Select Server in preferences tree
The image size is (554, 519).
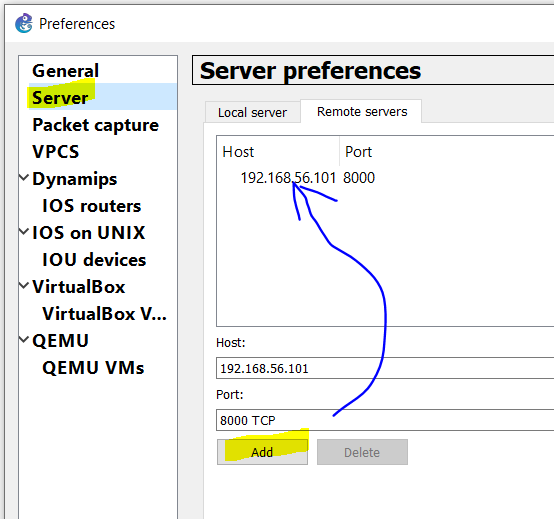(60, 98)
